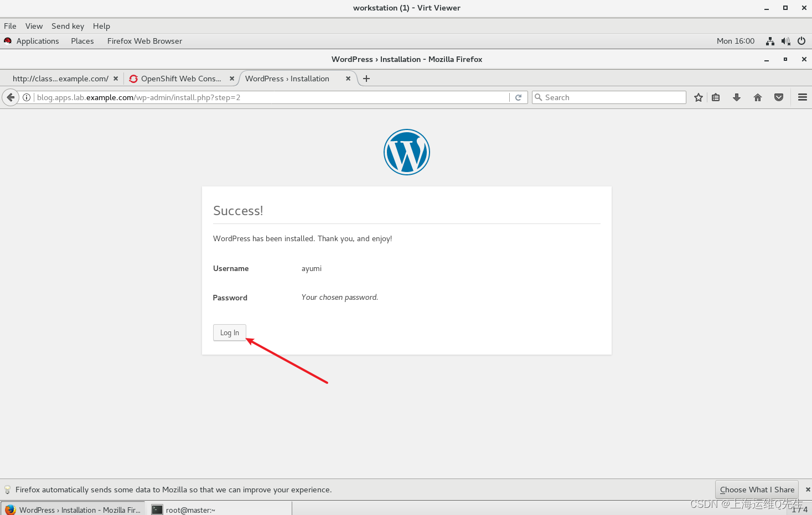Open the File menu of Virt Viewer
812x515 pixels.
point(10,26)
